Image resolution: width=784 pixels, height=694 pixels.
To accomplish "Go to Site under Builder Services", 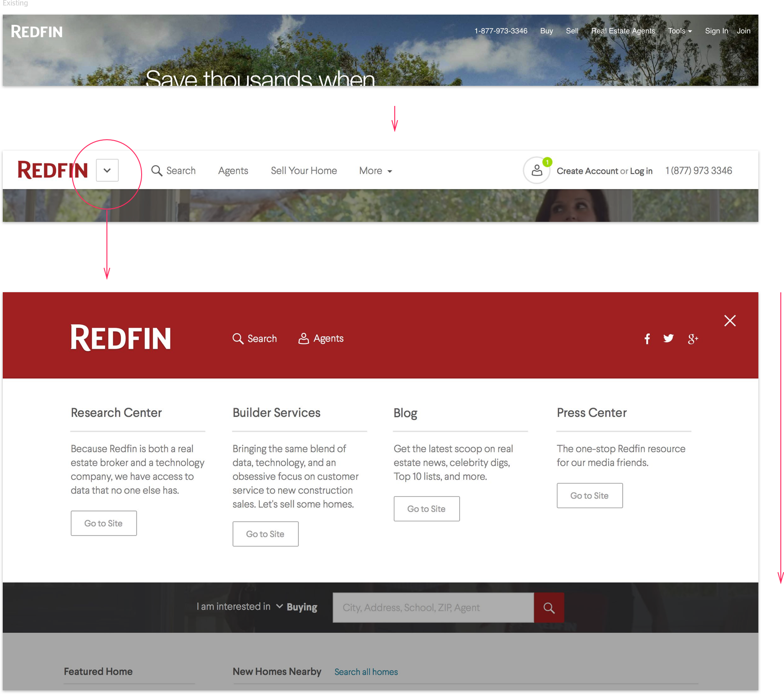I will pyautogui.click(x=265, y=534).
